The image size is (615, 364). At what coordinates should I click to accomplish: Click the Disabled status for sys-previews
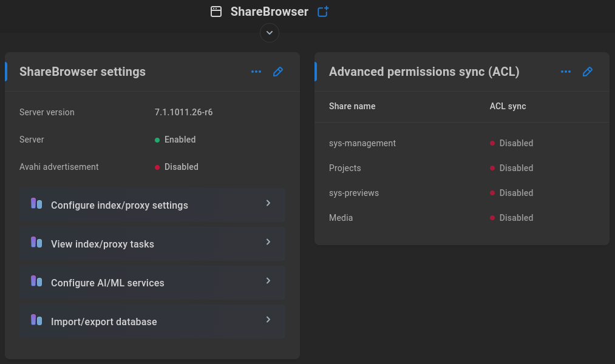click(511, 193)
